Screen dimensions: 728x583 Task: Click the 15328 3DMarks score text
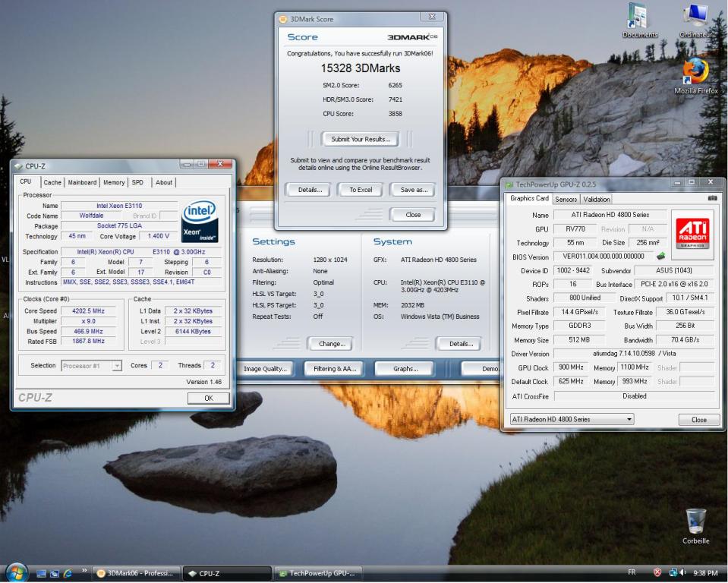361,68
